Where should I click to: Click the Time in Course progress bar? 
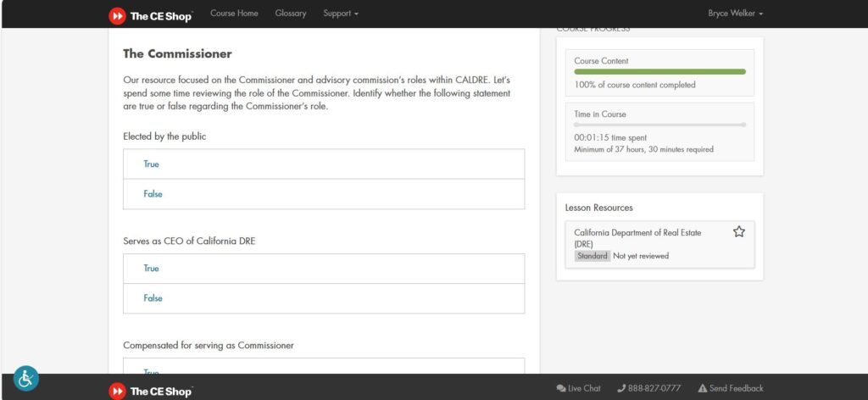659,125
